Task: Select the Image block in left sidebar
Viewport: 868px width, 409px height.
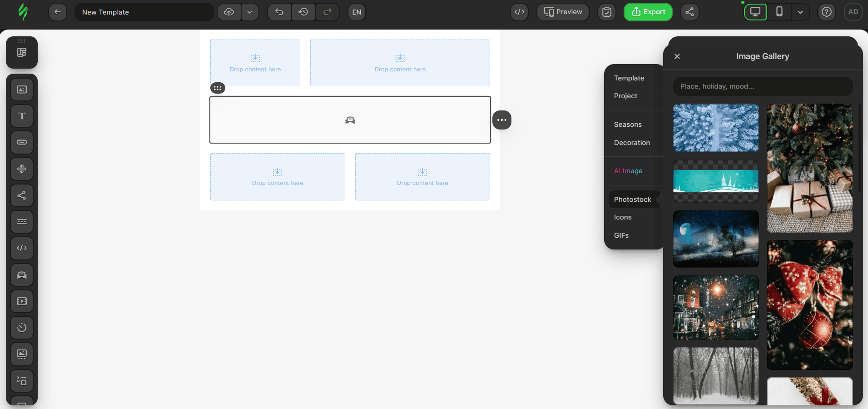Action: pyautogui.click(x=22, y=90)
